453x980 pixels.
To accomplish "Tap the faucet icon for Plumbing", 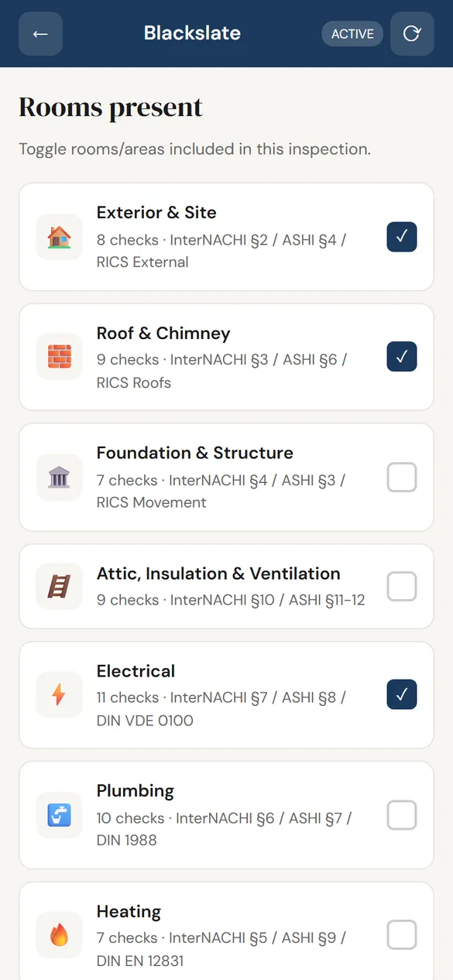I will pyautogui.click(x=60, y=815).
